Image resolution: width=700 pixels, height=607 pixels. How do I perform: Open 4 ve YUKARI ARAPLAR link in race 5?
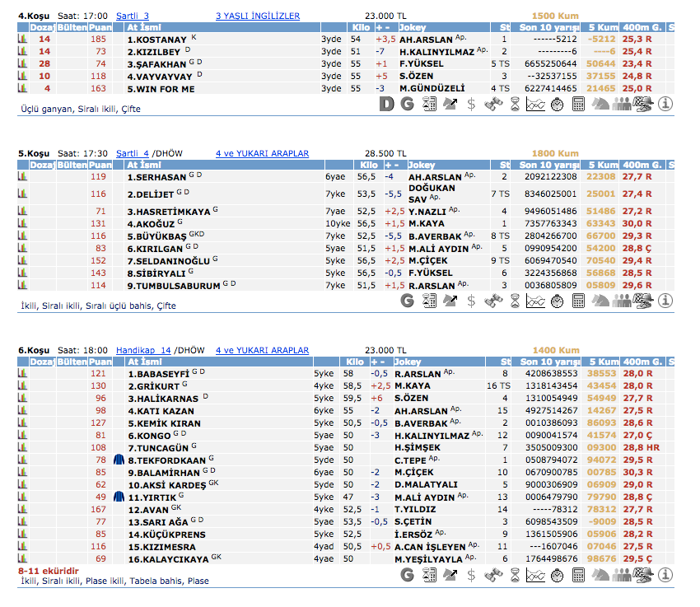tap(262, 153)
